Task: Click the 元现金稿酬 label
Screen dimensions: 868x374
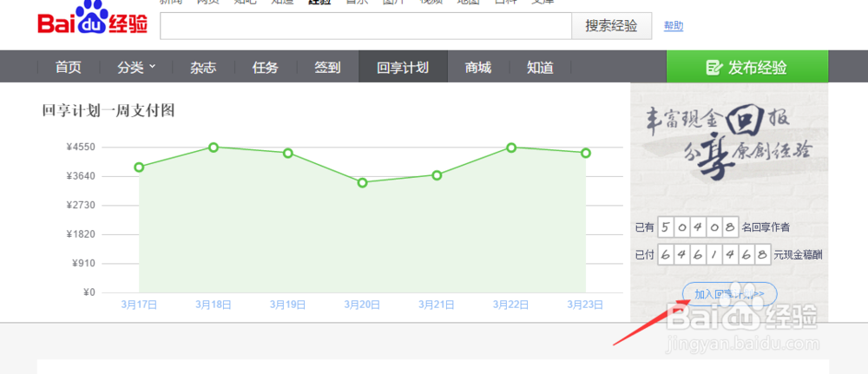Action: 798,255
